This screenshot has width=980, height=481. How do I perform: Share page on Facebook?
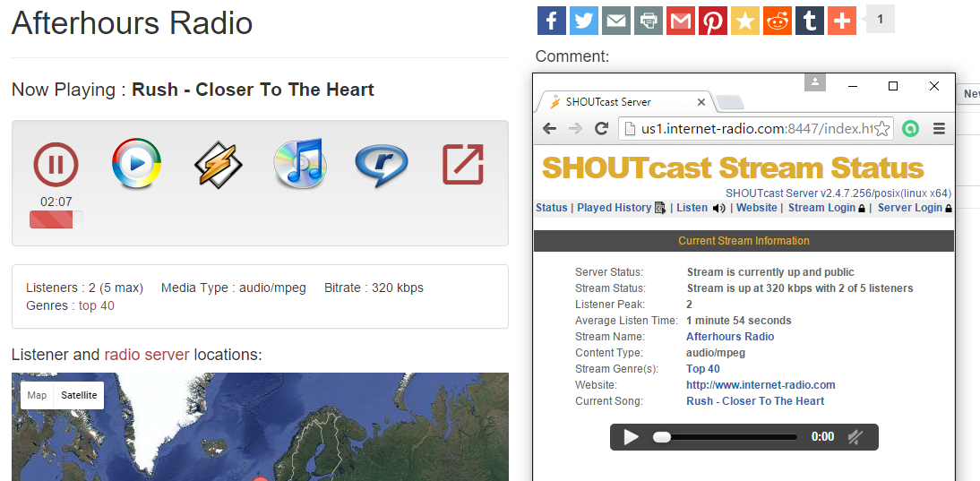click(552, 21)
